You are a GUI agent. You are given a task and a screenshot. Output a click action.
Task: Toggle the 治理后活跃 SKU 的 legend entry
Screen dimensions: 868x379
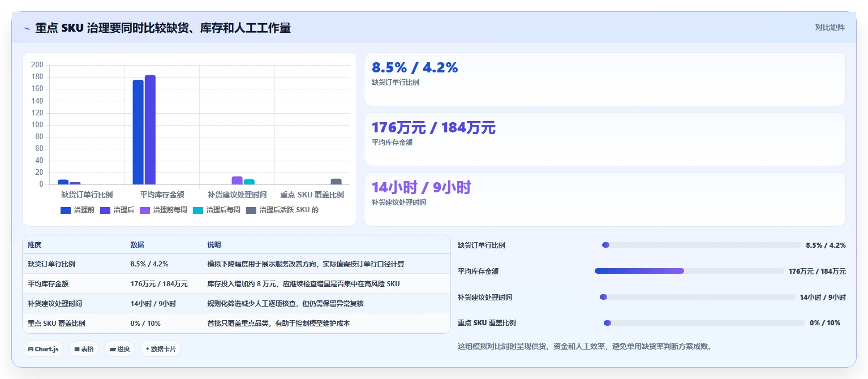coord(282,210)
